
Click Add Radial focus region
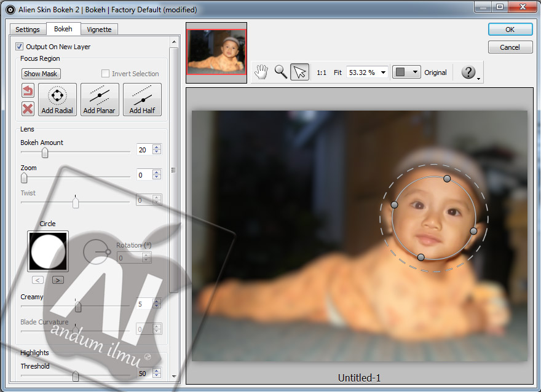click(x=57, y=100)
